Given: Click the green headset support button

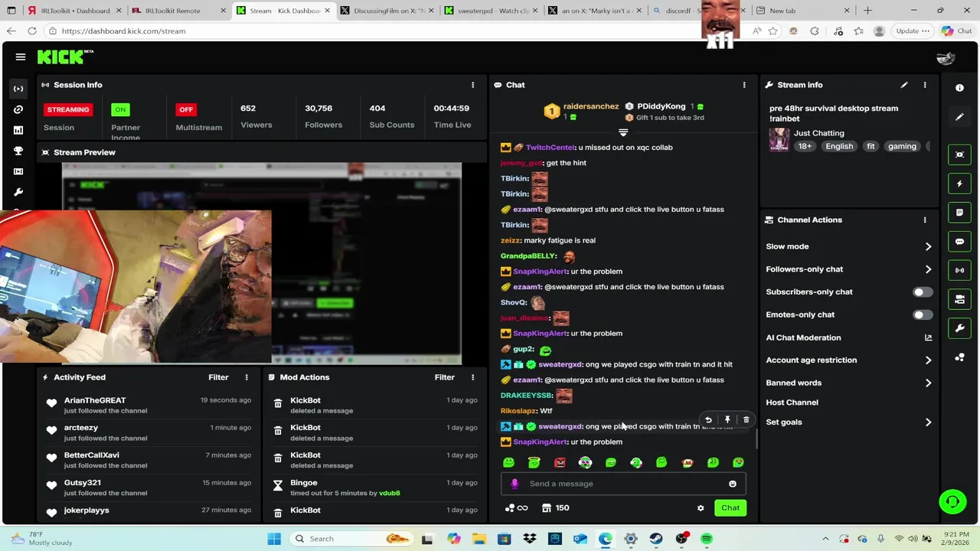Looking at the screenshot, I should pos(952,502).
